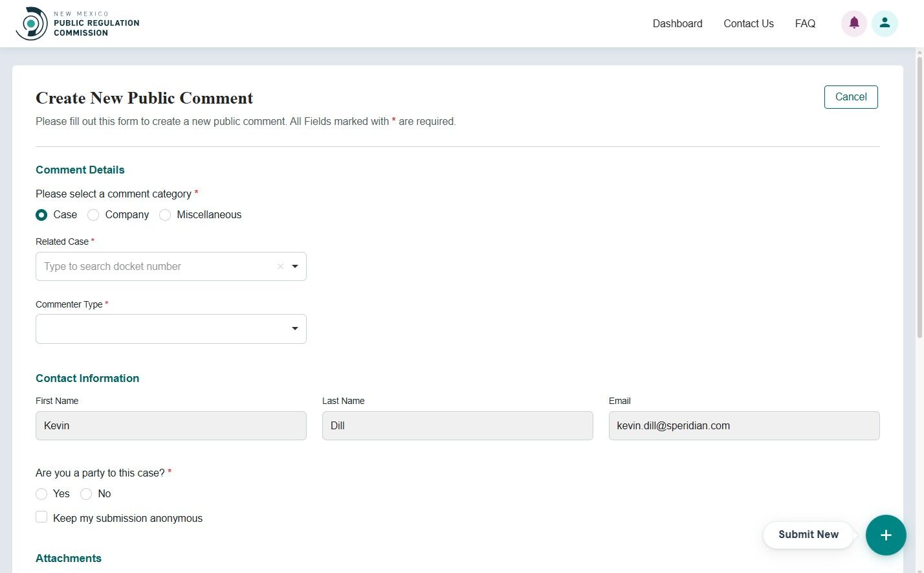This screenshot has width=924, height=573.
Task: Click Submit New
Action: click(x=808, y=535)
